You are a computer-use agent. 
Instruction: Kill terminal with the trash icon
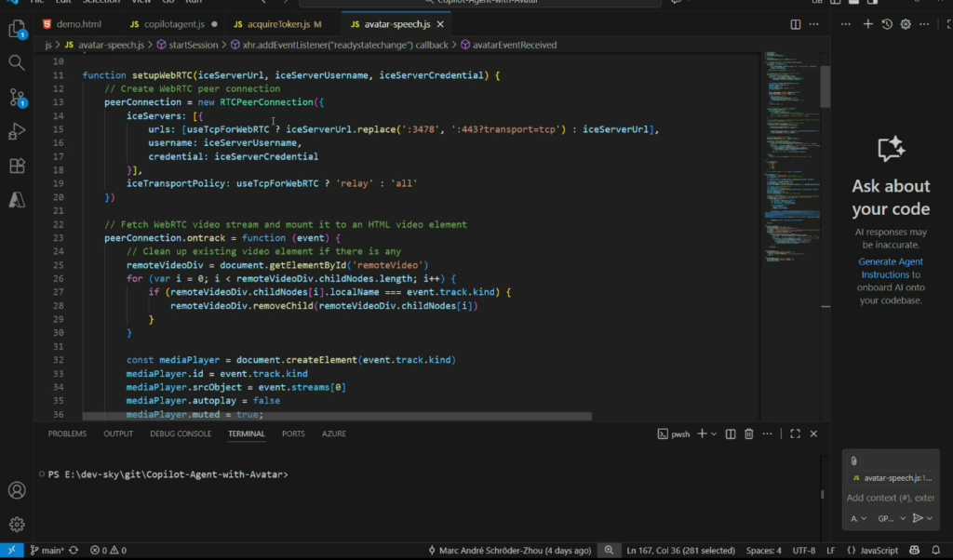click(748, 433)
